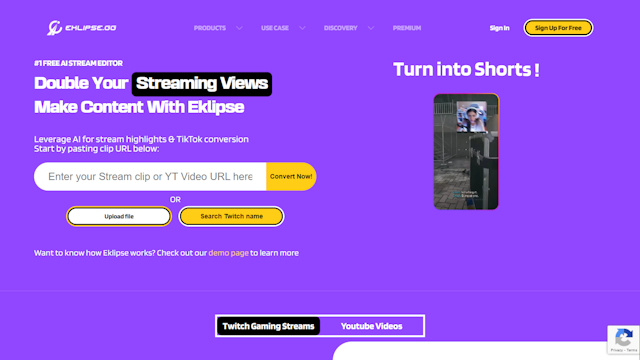Viewport: 640px width, 360px height.
Task: Click the Convert Now! button
Action: point(291,176)
